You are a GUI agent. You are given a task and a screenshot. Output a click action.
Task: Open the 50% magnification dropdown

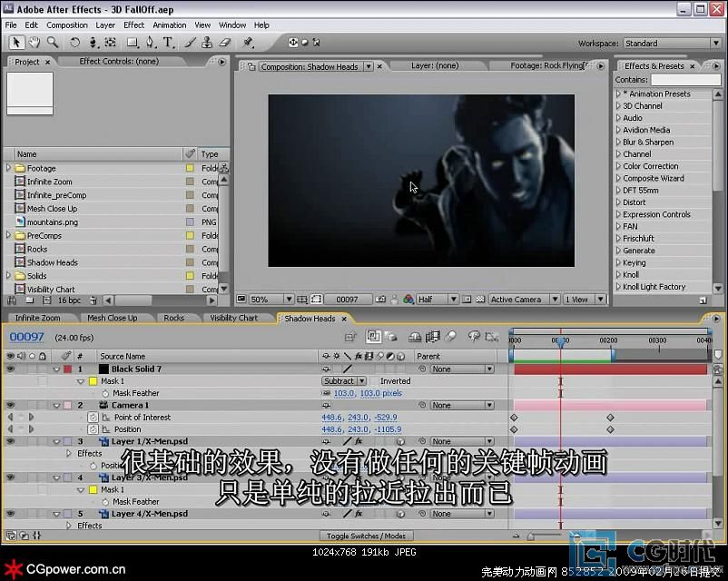tap(271, 300)
